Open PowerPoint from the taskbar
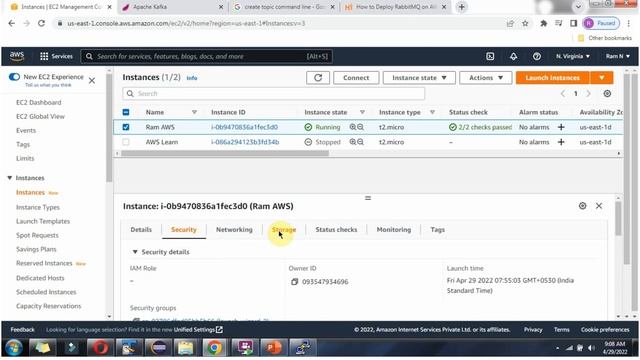This screenshot has width=640, height=360. click(x=273, y=348)
